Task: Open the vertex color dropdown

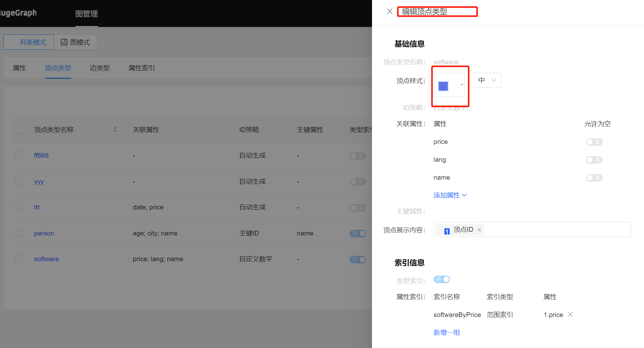Action: click(x=449, y=85)
